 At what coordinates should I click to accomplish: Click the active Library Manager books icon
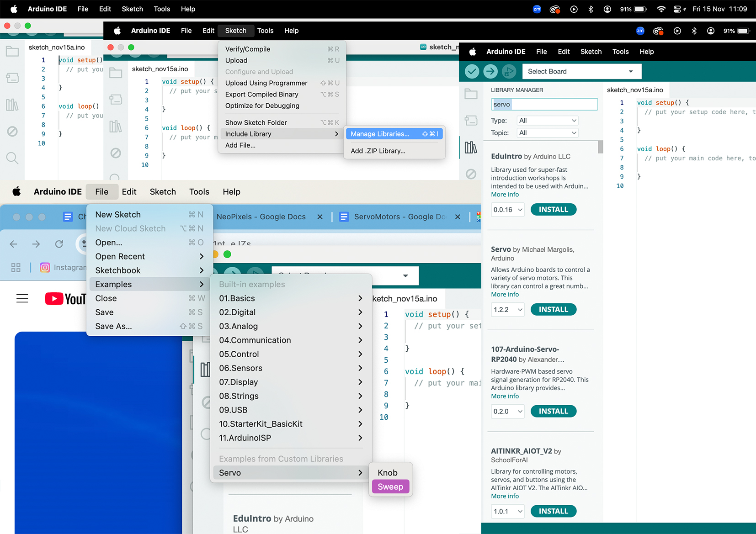tap(471, 147)
